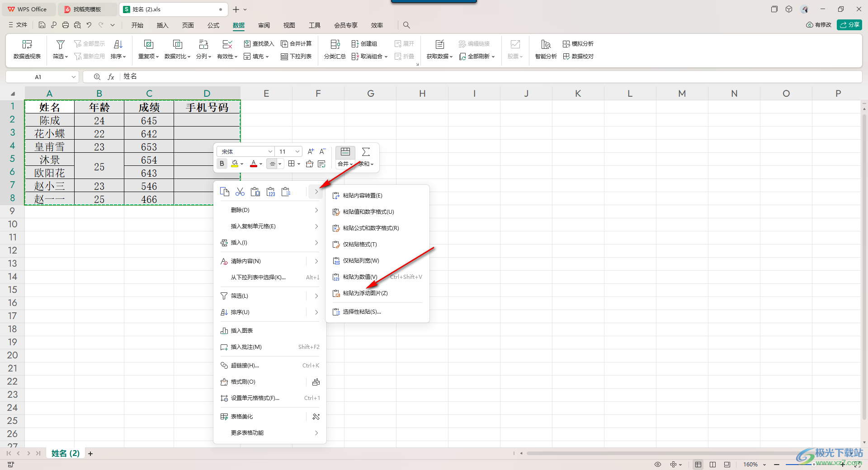Image resolution: width=868 pixels, height=470 pixels.
Task: Click the Validity (有效性) icon
Action: (x=227, y=44)
